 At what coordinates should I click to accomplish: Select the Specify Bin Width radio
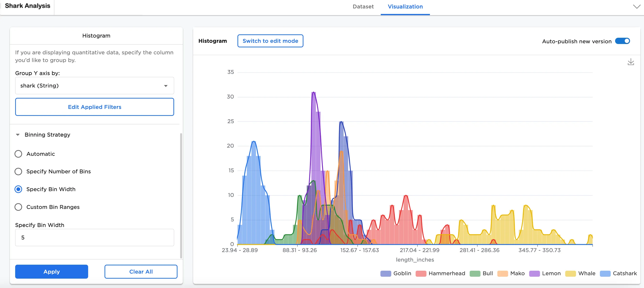pos(18,189)
